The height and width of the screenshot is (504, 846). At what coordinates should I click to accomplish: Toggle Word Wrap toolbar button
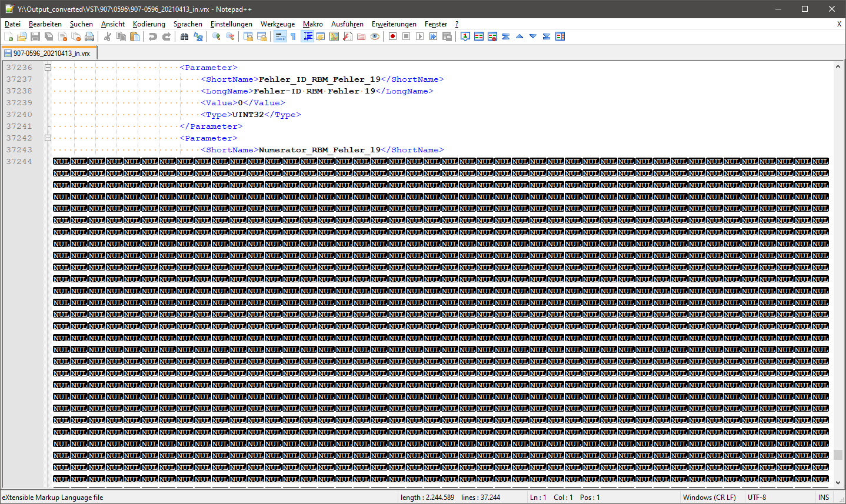click(x=280, y=36)
